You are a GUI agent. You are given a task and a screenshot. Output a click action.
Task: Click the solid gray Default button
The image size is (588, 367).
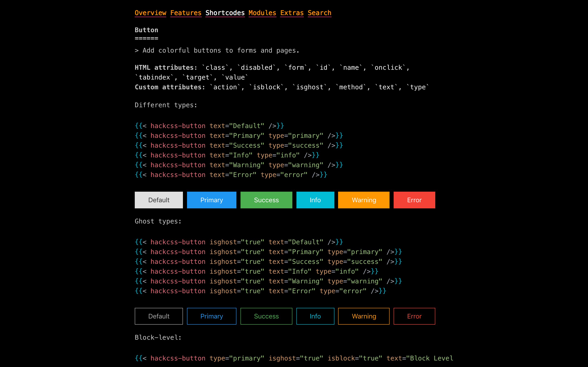coord(159,200)
